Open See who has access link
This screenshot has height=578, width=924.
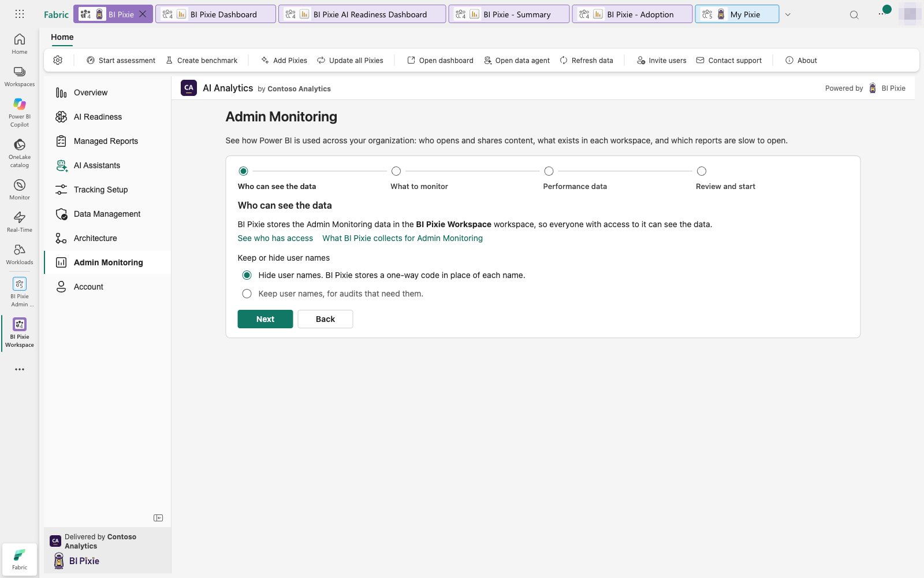click(x=275, y=238)
